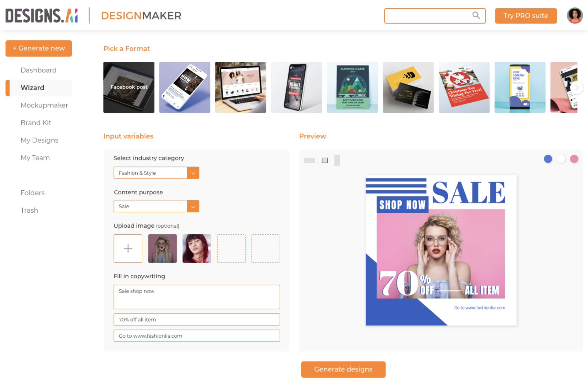Image resolution: width=588 pixels, height=385 pixels.
Task: Select the square layout icon in Preview
Action: [325, 160]
